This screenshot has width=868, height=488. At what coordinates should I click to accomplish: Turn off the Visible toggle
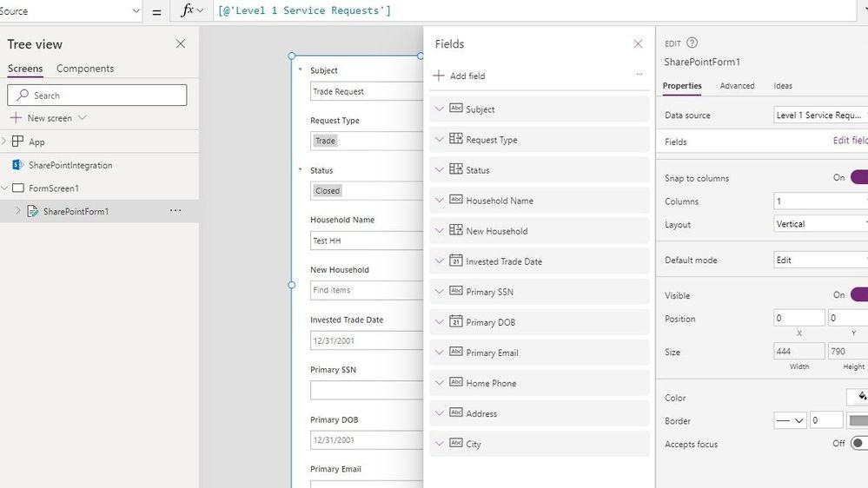tap(858, 295)
